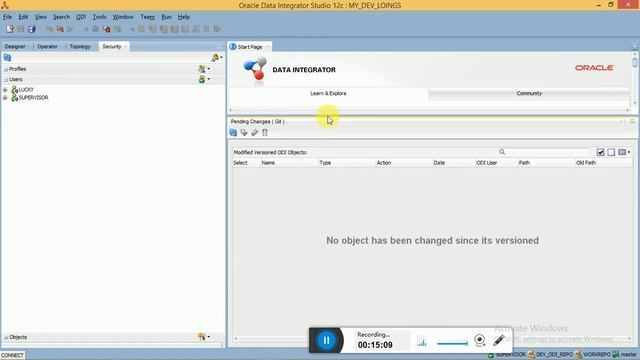
Task: Sort by the Name column header
Action: click(x=289, y=163)
